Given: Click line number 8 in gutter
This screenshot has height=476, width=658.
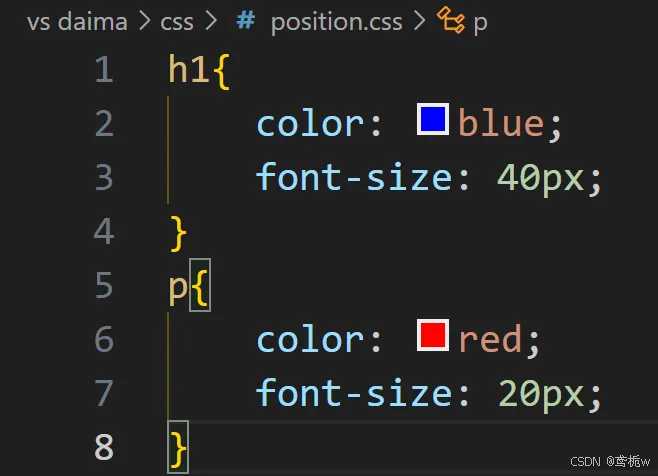Looking at the screenshot, I should tap(104, 447).
